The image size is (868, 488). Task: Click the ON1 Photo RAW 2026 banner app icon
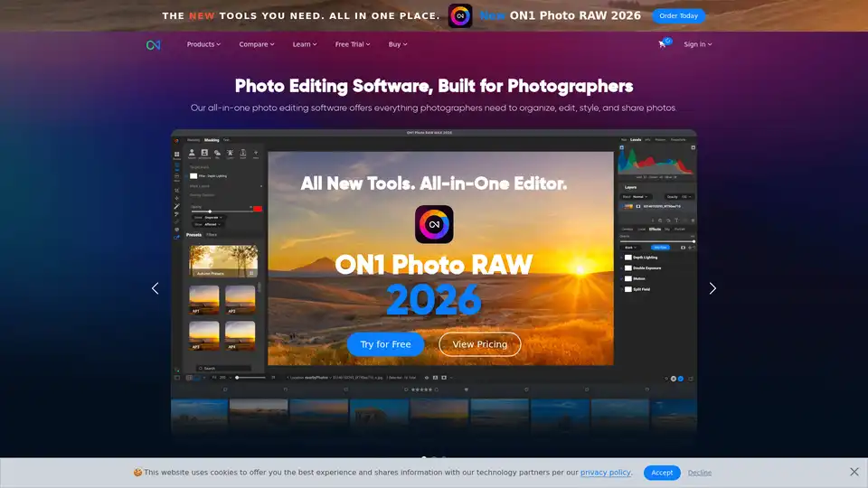pos(460,15)
